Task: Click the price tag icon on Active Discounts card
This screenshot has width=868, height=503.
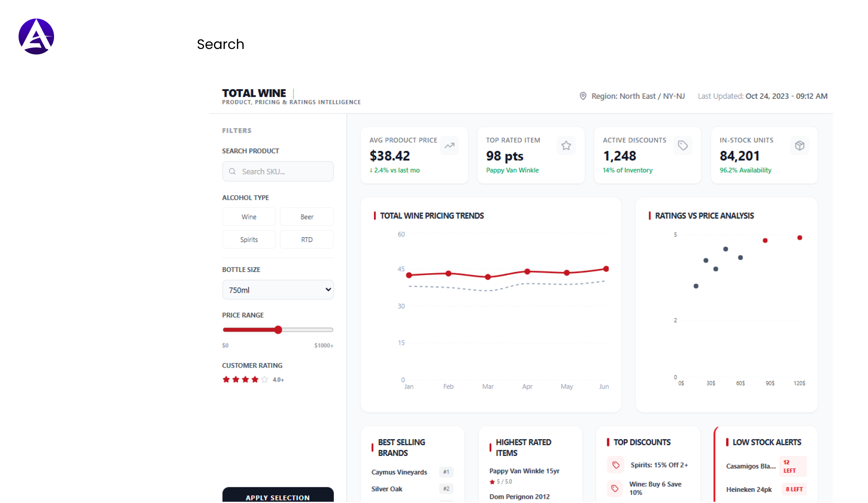Action: click(x=683, y=146)
